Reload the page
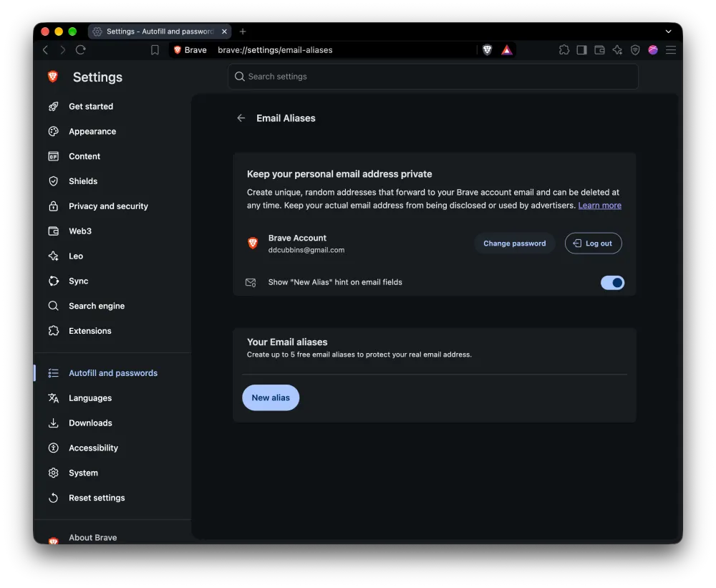This screenshot has width=716, height=588. (81, 50)
